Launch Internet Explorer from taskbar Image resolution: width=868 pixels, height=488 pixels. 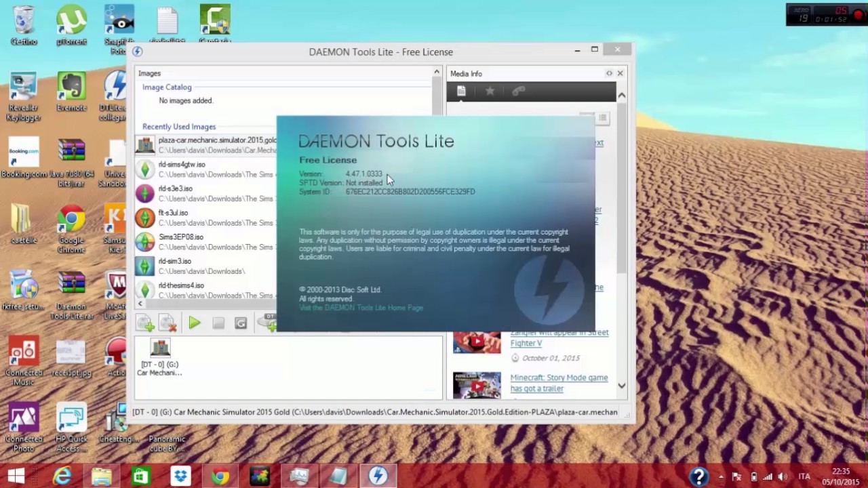pos(62,476)
